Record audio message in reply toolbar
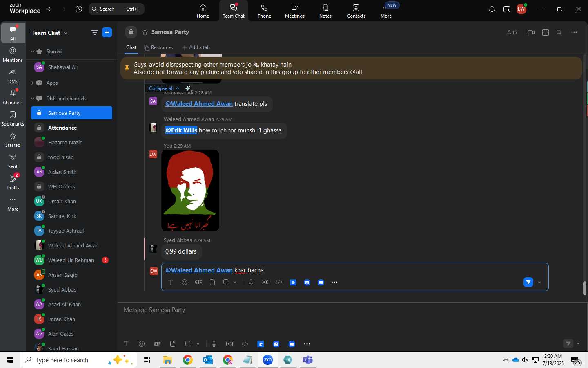 (x=251, y=283)
